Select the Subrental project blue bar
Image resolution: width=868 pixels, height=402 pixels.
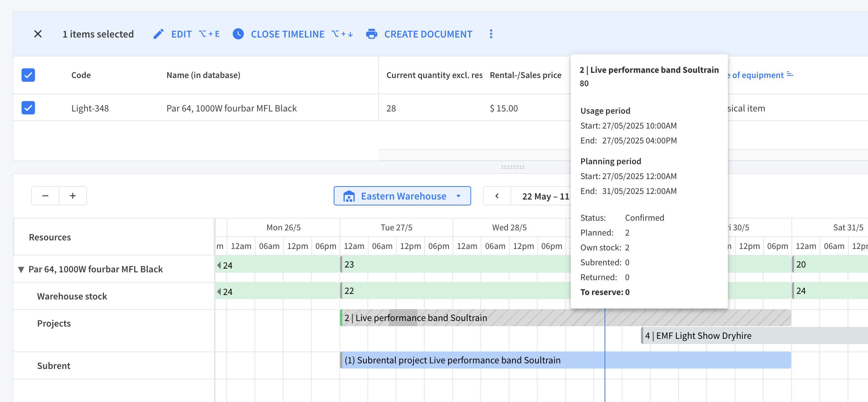(566, 360)
